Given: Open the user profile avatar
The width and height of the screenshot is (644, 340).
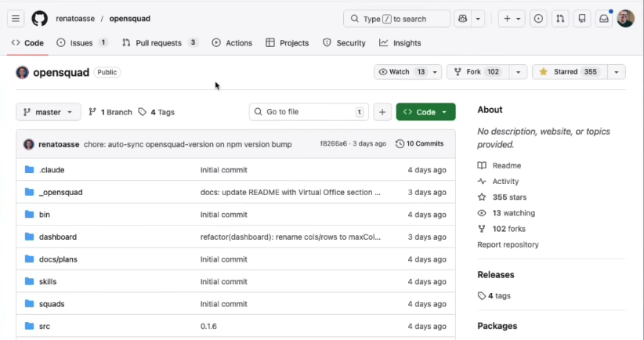Looking at the screenshot, I should coord(625,19).
